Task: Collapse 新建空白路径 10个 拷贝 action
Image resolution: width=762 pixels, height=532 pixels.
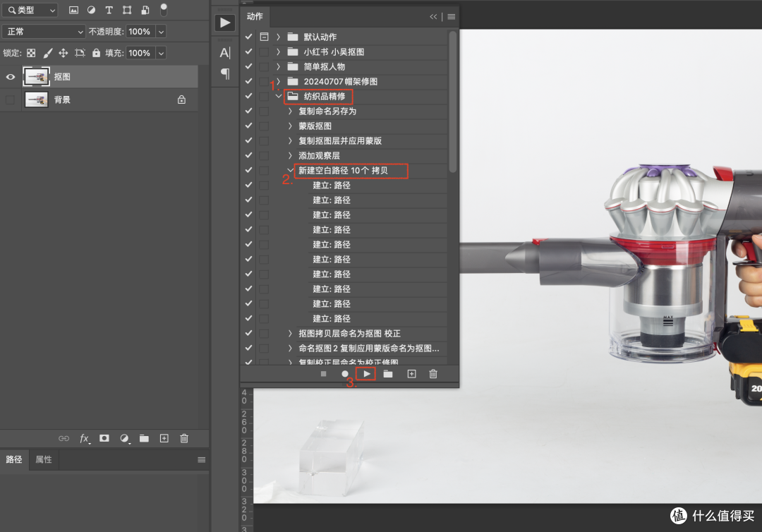Action: (290, 171)
